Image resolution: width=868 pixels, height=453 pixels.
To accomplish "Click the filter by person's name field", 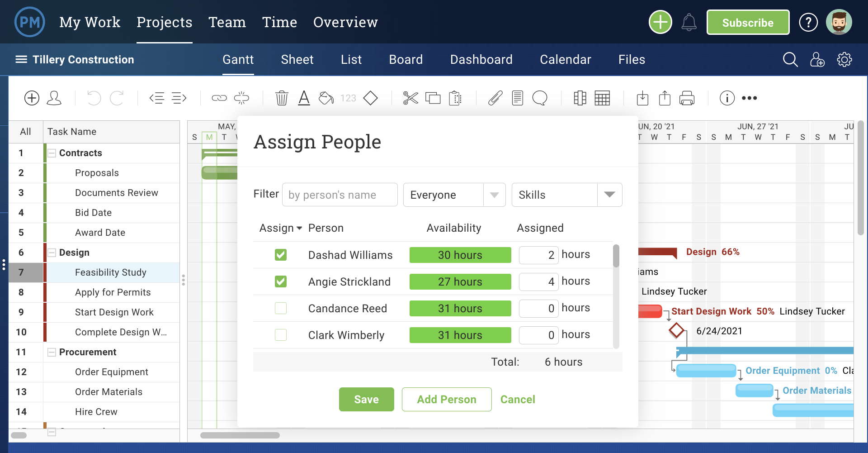I will [x=340, y=195].
